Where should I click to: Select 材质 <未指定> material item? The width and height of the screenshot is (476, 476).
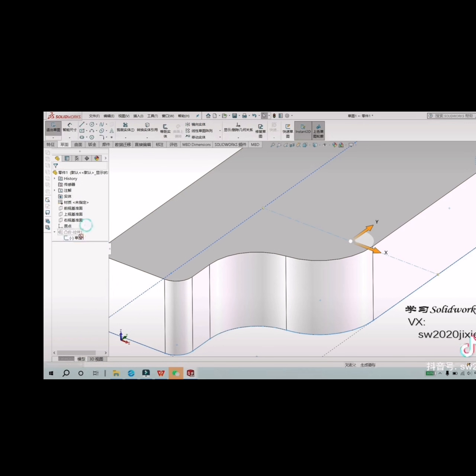tap(74, 202)
